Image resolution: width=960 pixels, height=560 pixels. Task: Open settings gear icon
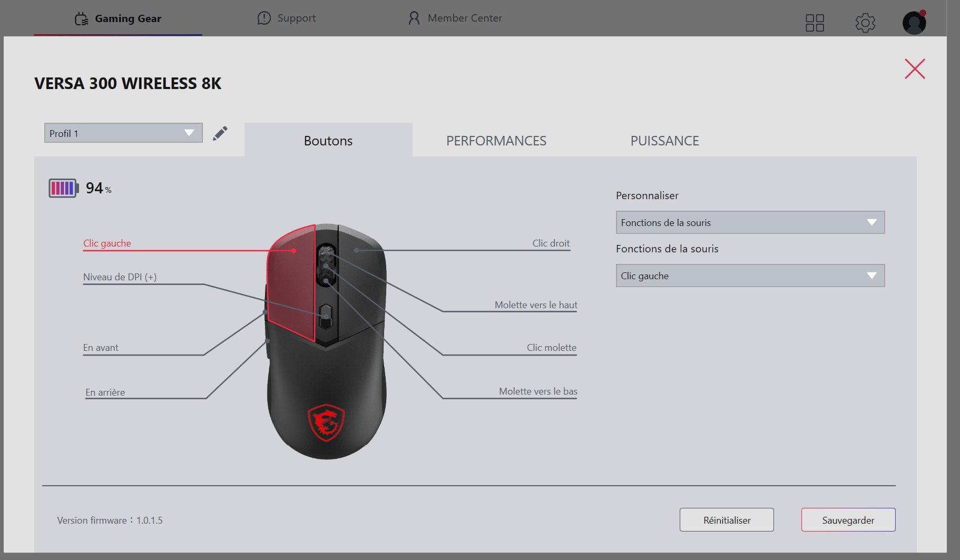coord(865,23)
